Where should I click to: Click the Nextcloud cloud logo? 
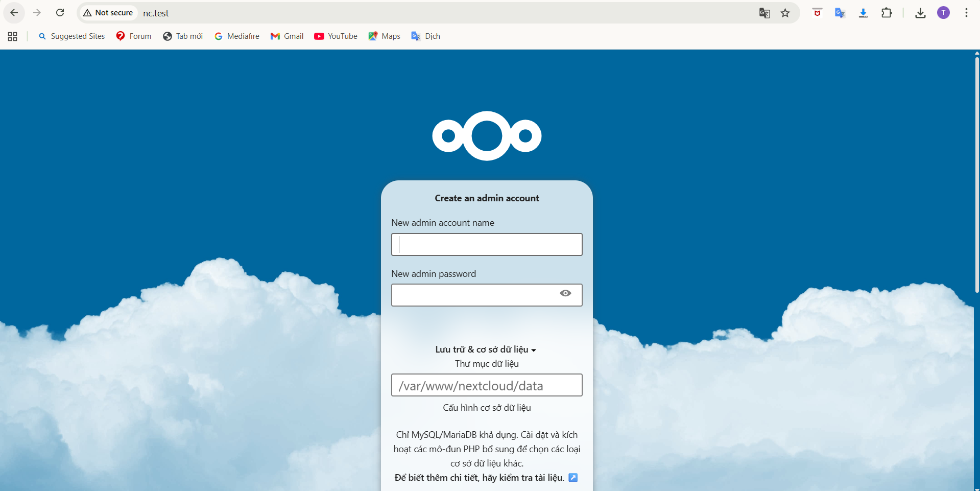(486, 136)
